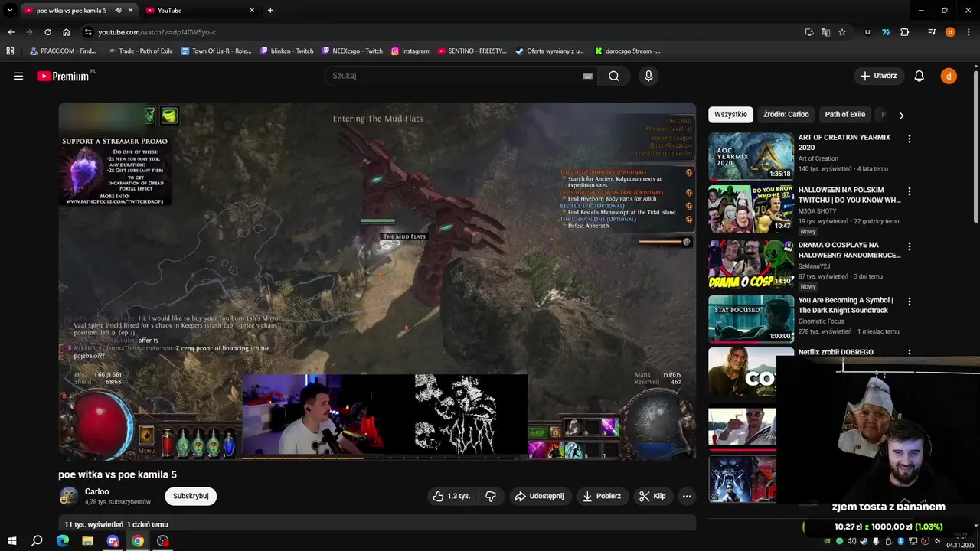Click the Pobierz download button
This screenshot has height=551, width=980.
[x=603, y=496]
